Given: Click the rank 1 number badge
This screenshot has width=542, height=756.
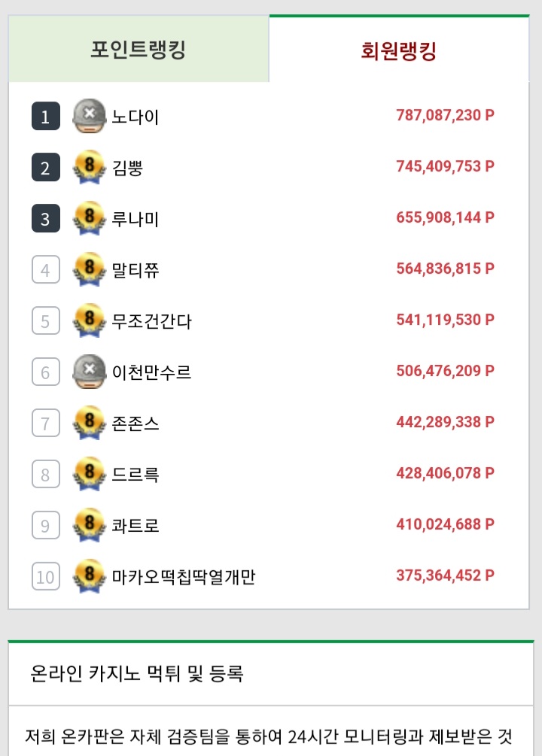Looking at the screenshot, I should 46,116.
